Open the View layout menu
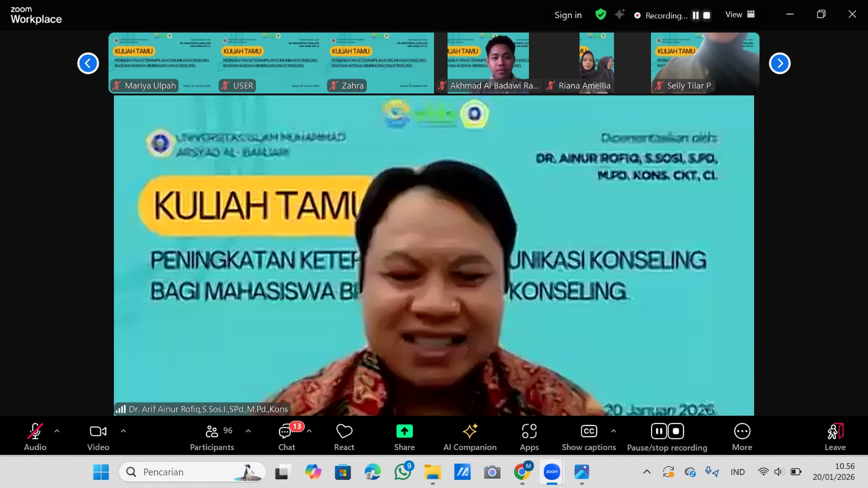868x488 pixels. (x=740, y=15)
